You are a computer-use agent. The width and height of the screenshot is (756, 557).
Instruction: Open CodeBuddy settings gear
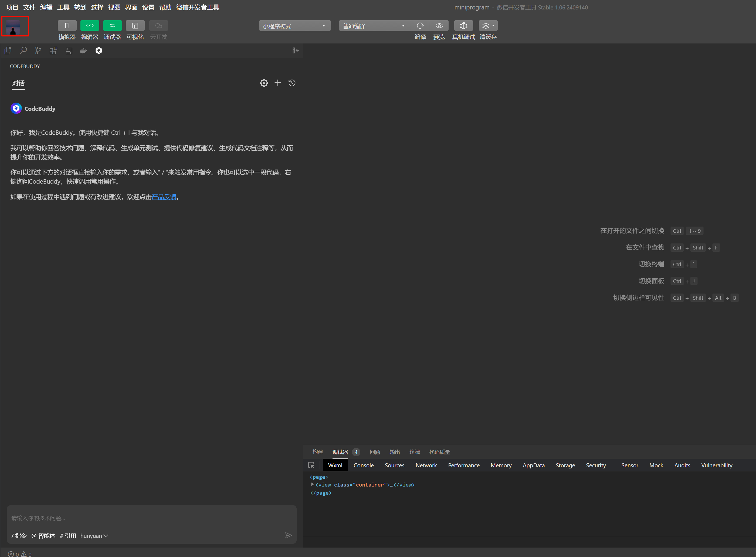pyautogui.click(x=264, y=83)
